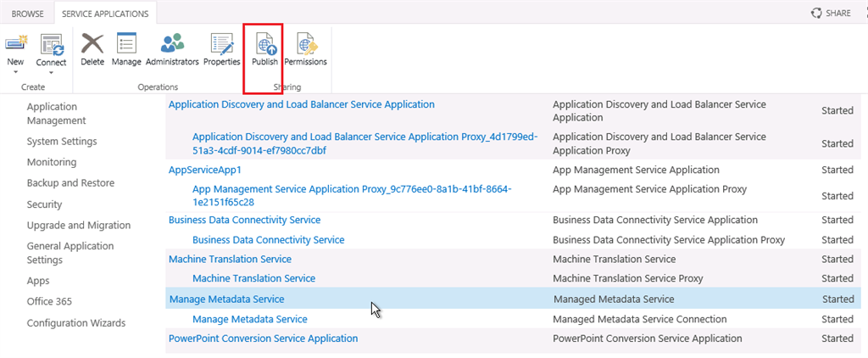
Task: Expand the New dropdown arrow
Action: 15,71
